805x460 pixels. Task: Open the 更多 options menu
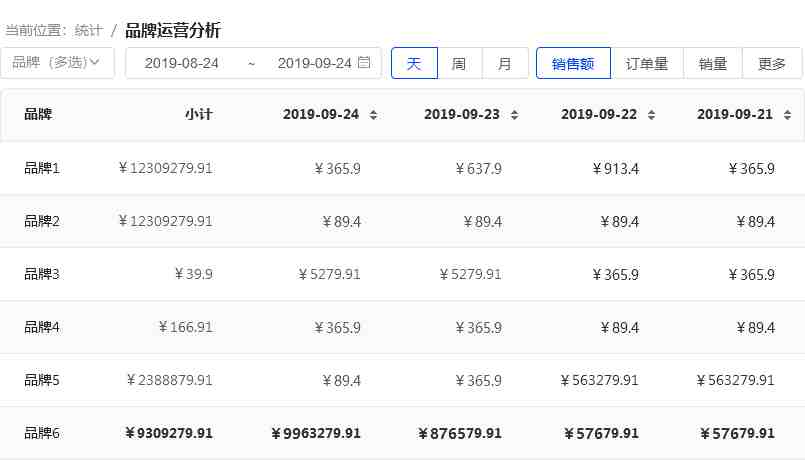772,63
